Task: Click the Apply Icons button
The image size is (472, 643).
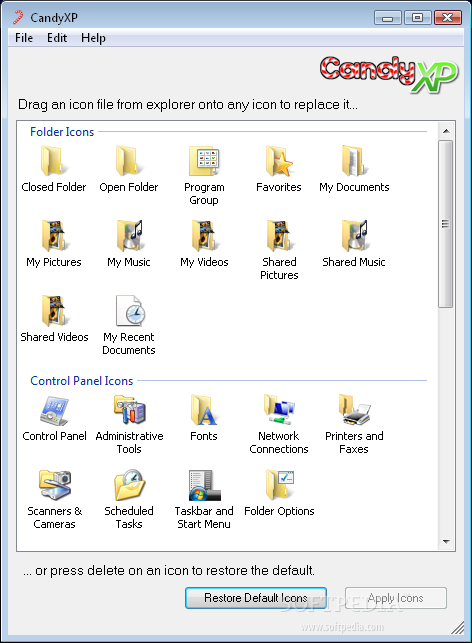Action: 396,598
